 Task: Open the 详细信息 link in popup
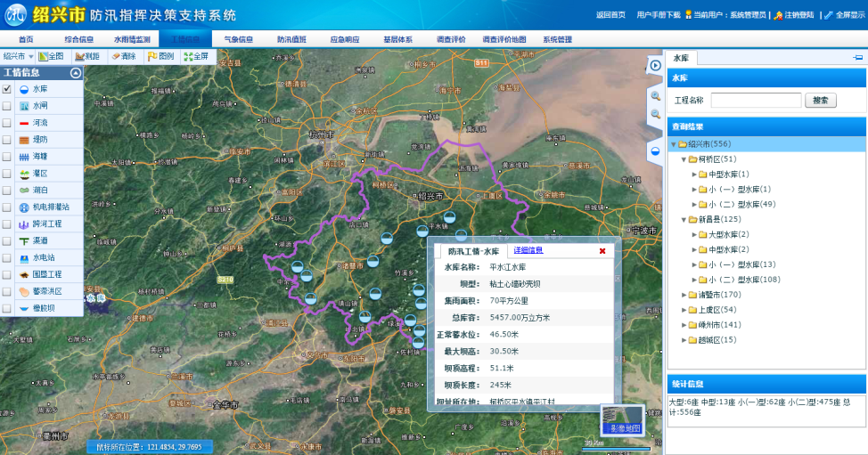[528, 250]
